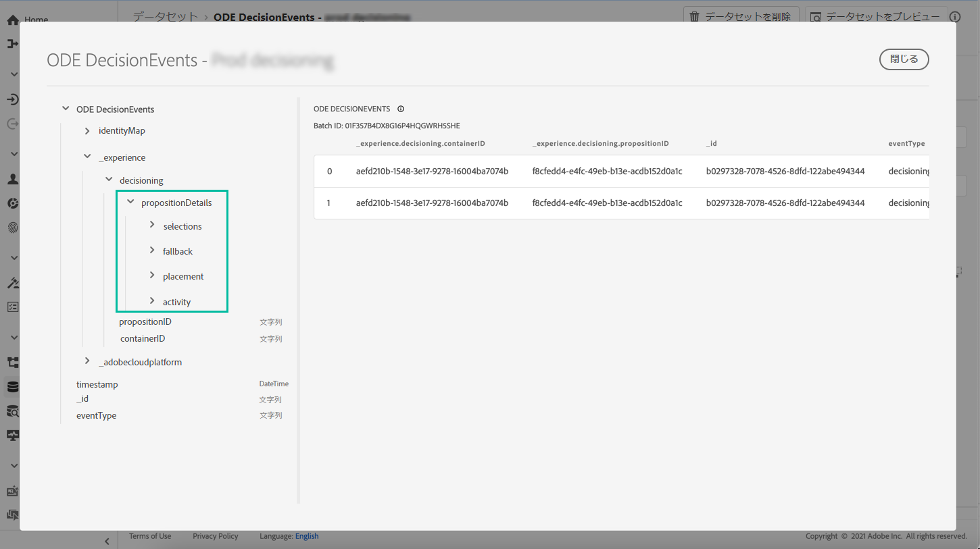Image resolution: width=980 pixels, height=549 pixels.
Task: Open the schemas hierarchy sidebar icon
Action: click(12, 363)
